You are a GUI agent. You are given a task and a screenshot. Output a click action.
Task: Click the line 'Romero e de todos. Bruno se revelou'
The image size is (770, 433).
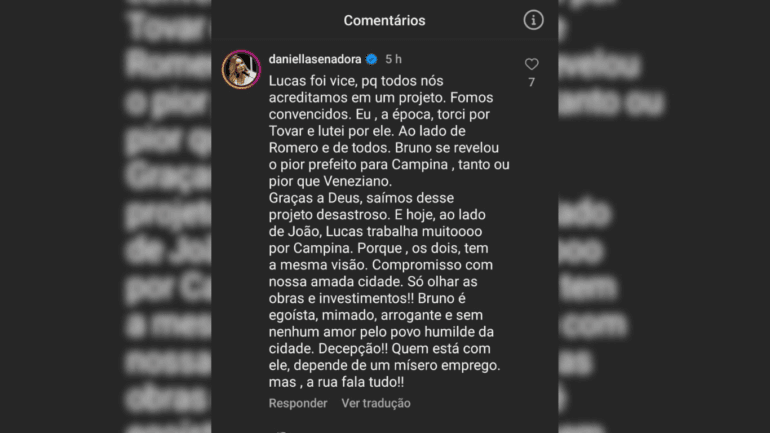point(384,148)
